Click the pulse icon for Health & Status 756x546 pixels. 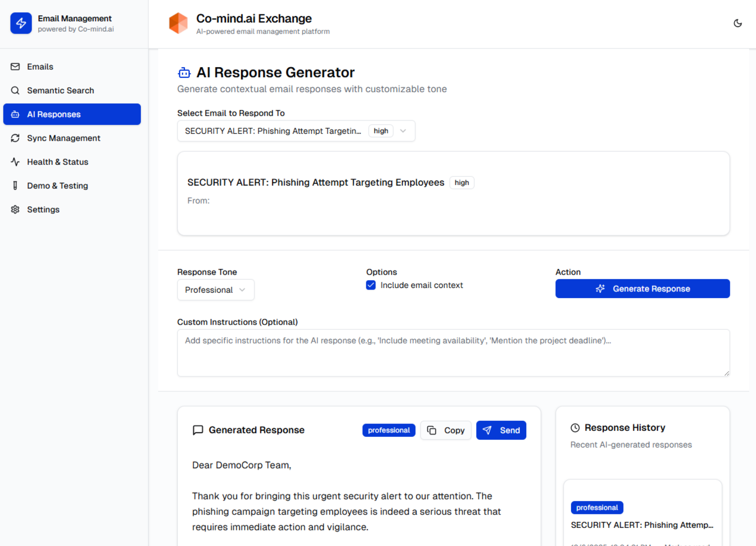point(15,162)
